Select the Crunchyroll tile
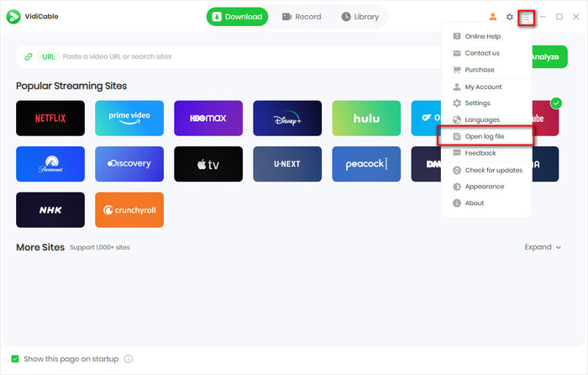The width and height of the screenshot is (588, 375). 129,210
